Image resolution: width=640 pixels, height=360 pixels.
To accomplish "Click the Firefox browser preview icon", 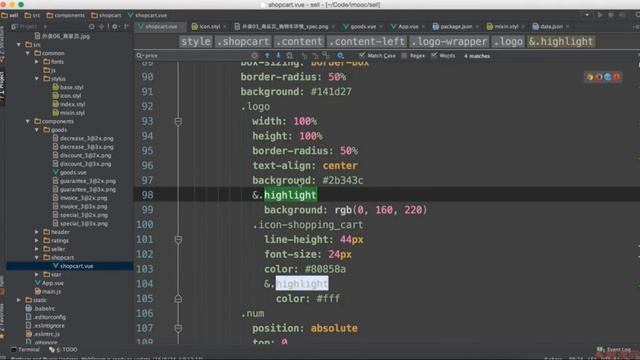I will point(598,77).
